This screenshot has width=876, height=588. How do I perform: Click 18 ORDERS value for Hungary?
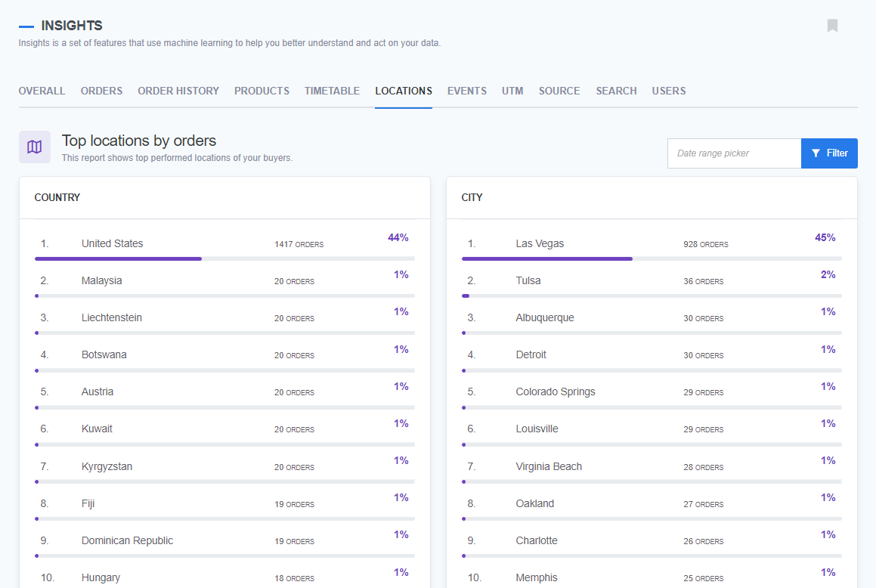tap(295, 578)
